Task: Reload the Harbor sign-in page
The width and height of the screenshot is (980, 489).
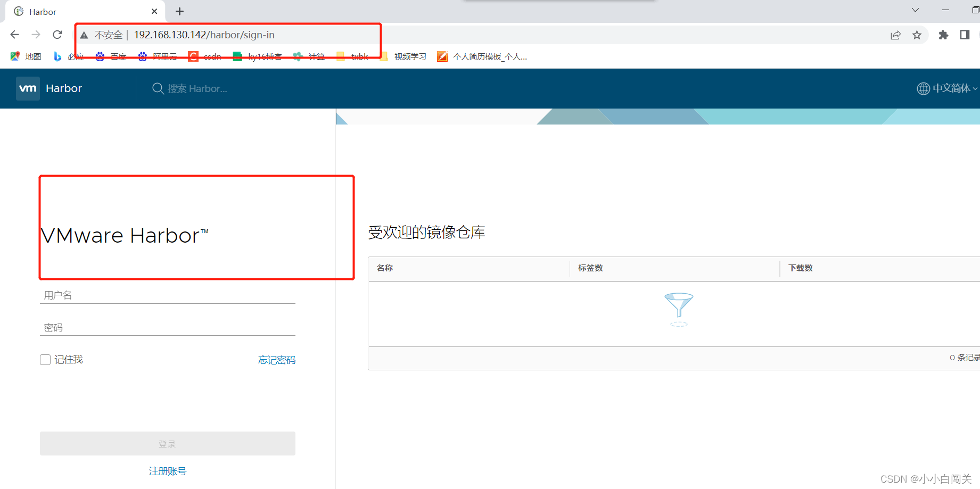Action: [x=57, y=35]
